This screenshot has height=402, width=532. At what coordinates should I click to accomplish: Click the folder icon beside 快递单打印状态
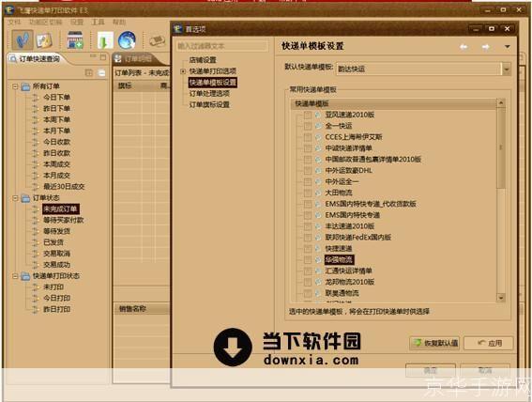[x=25, y=276]
